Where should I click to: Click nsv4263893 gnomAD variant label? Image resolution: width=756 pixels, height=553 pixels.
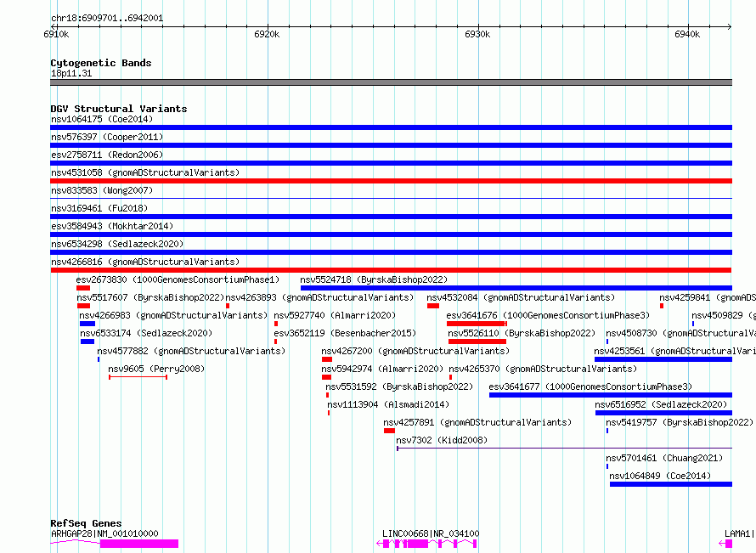pyautogui.click(x=319, y=297)
